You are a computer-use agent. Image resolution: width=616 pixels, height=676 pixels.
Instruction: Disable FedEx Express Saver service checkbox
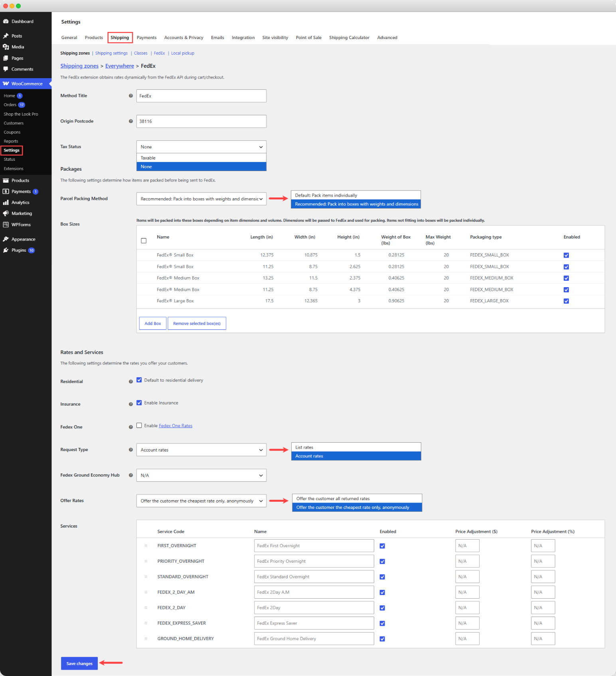pos(382,624)
